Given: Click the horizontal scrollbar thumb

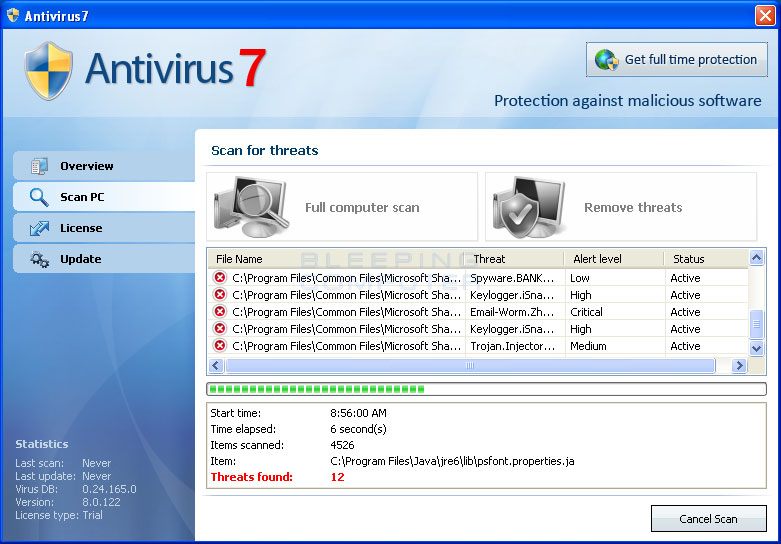Looking at the screenshot, I should pos(470,365).
